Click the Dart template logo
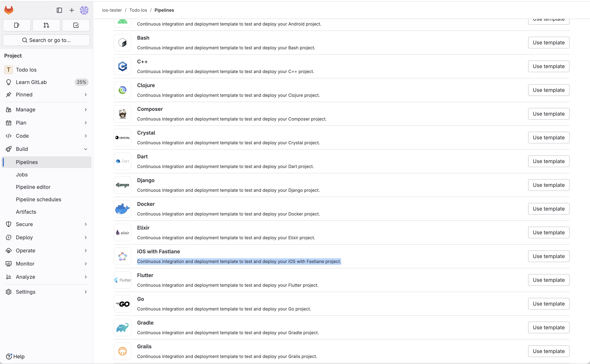The height and width of the screenshot is (364, 590). coord(123,161)
